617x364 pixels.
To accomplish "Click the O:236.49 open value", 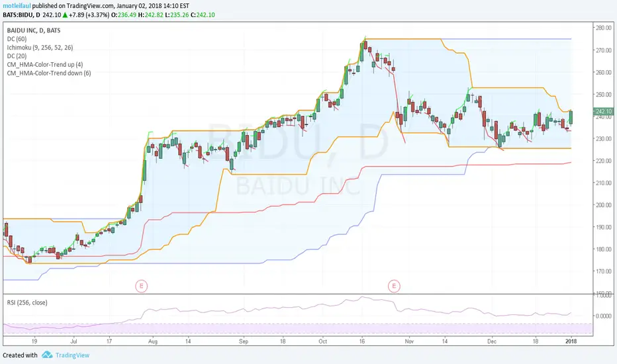I will pyautogui.click(x=124, y=15).
